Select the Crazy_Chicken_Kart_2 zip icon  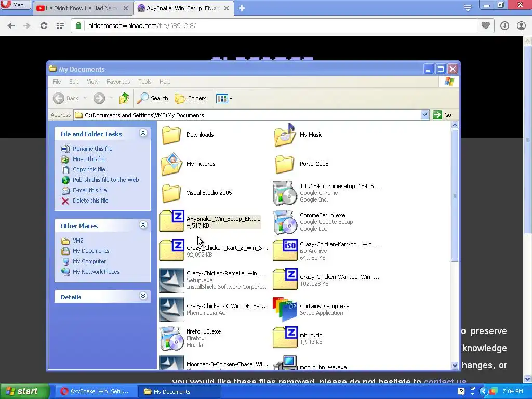(x=172, y=250)
